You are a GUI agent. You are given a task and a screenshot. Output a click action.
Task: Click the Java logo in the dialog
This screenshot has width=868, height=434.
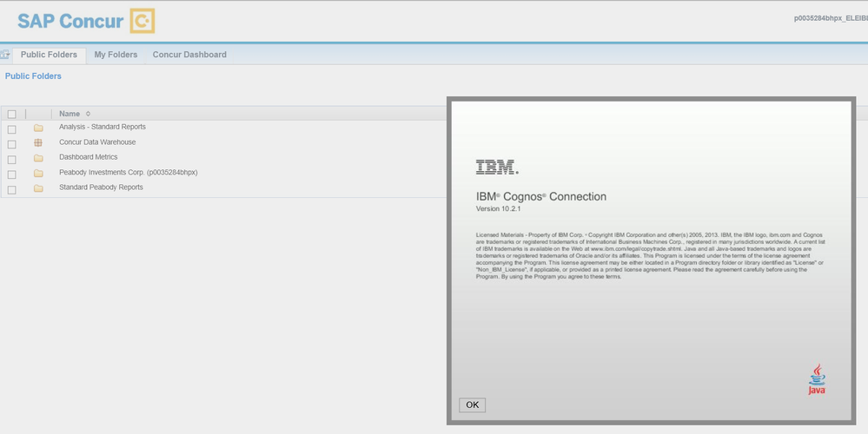[817, 379]
